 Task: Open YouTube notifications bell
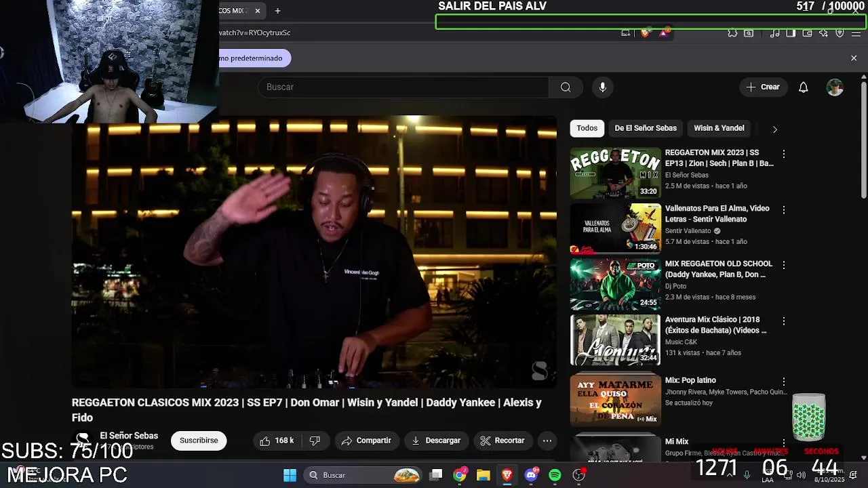pyautogui.click(x=803, y=87)
